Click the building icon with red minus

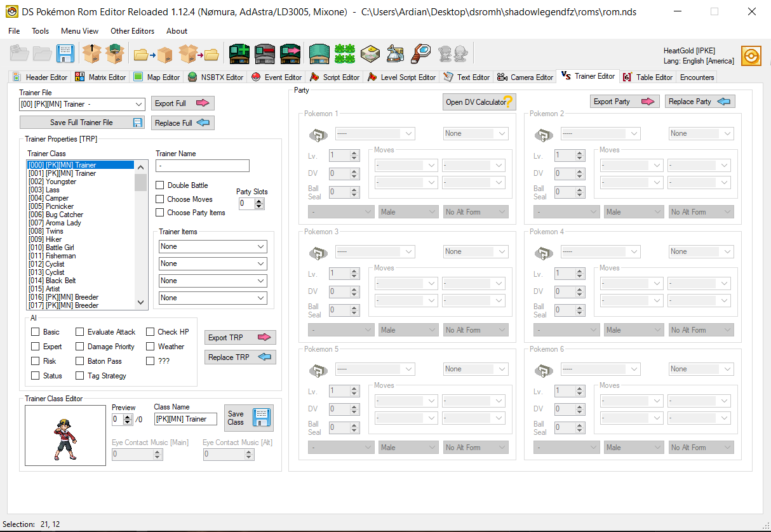pos(265,54)
